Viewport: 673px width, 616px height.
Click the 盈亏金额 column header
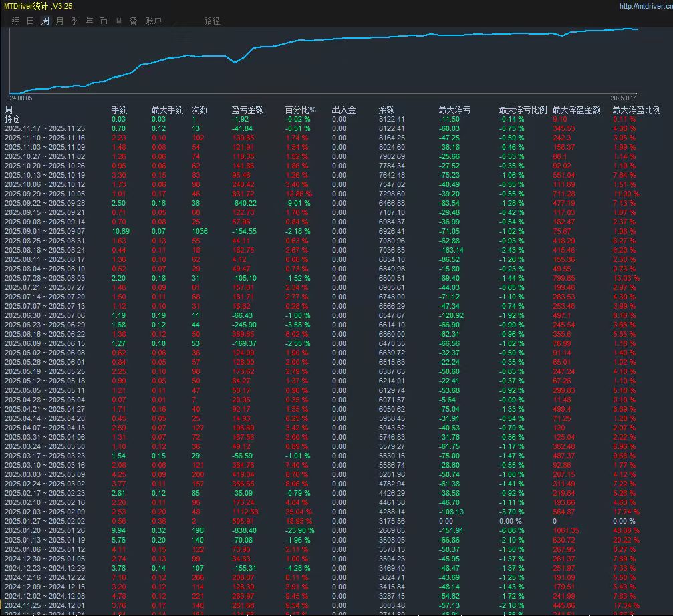(247, 110)
